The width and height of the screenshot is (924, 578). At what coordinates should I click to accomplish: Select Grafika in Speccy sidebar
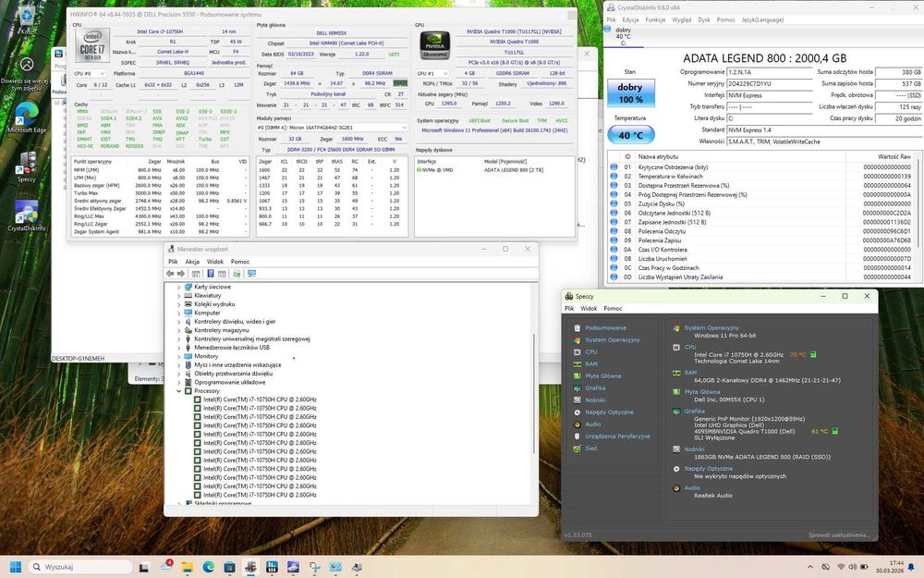[x=595, y=388]
